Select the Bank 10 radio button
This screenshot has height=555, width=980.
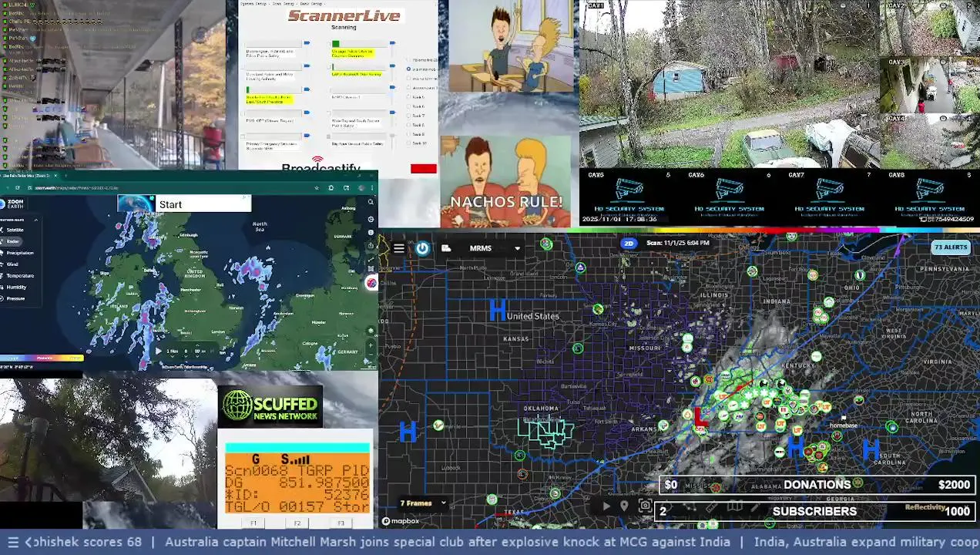click(x=408, y=143)
